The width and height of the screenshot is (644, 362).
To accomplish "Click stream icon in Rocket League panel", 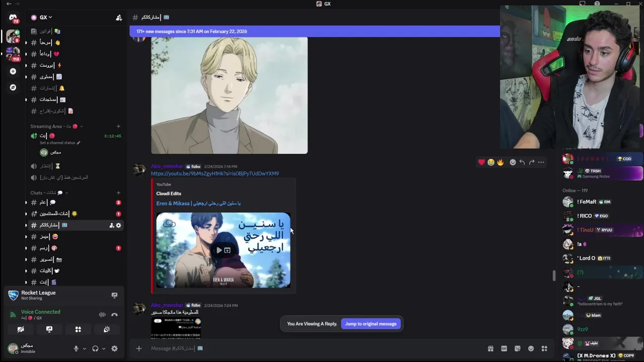I will click(x=114, y=295).
